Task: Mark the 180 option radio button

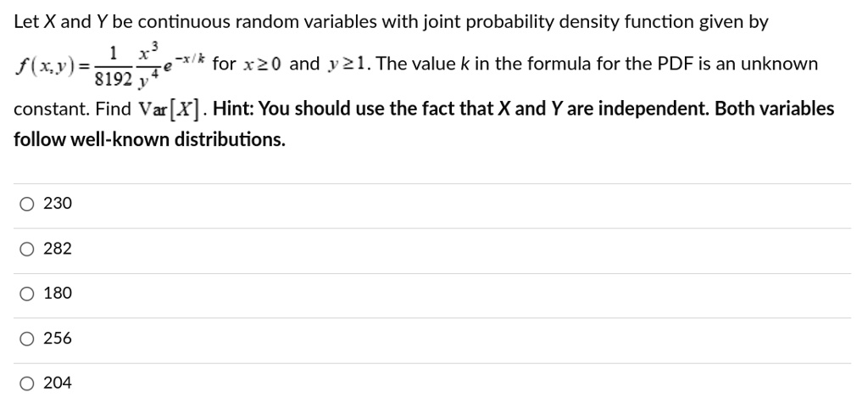Action: pyautogui.click(x=27, y=294)
